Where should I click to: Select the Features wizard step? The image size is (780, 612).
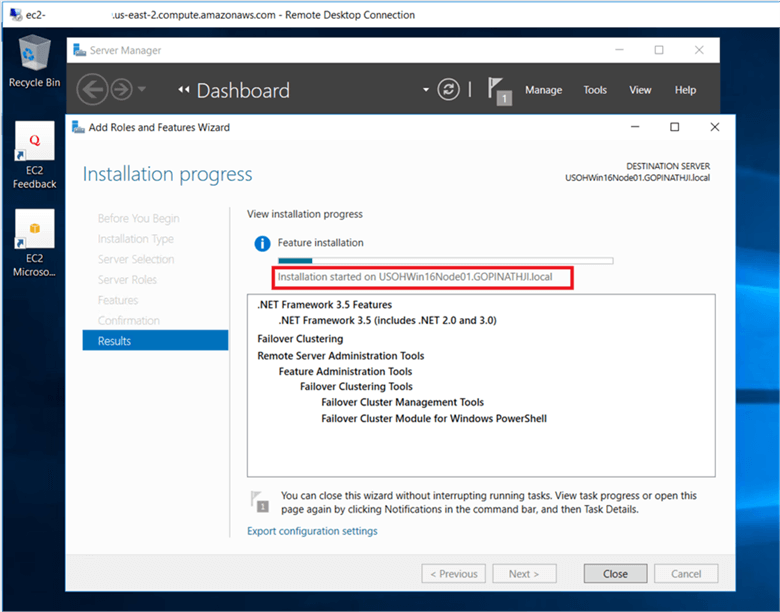tap(118, 300)
